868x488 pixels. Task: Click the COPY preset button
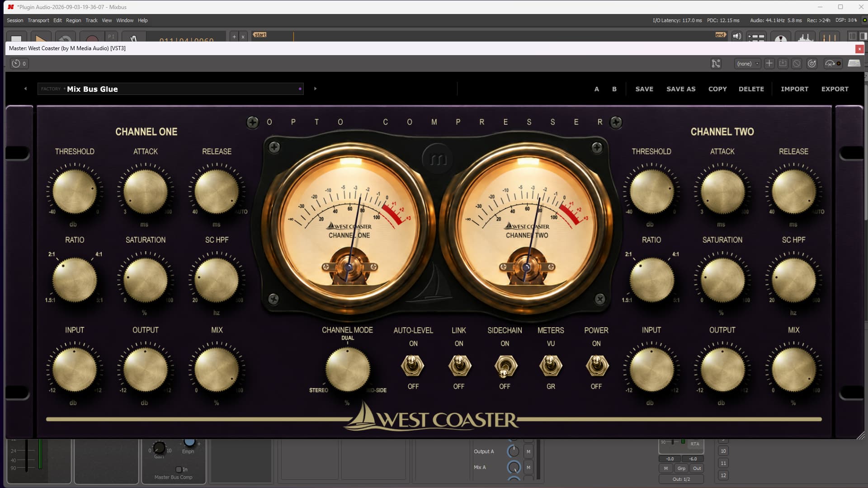[x=717, y=89]
